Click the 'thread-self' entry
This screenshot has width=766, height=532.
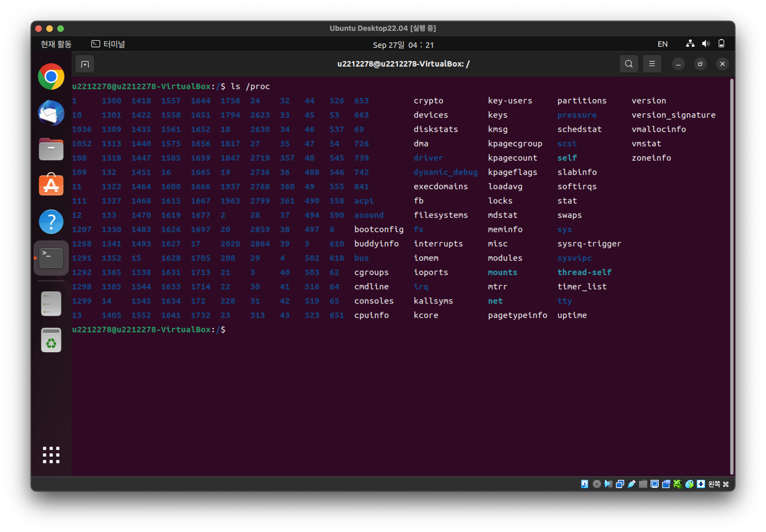click(584, 272)
